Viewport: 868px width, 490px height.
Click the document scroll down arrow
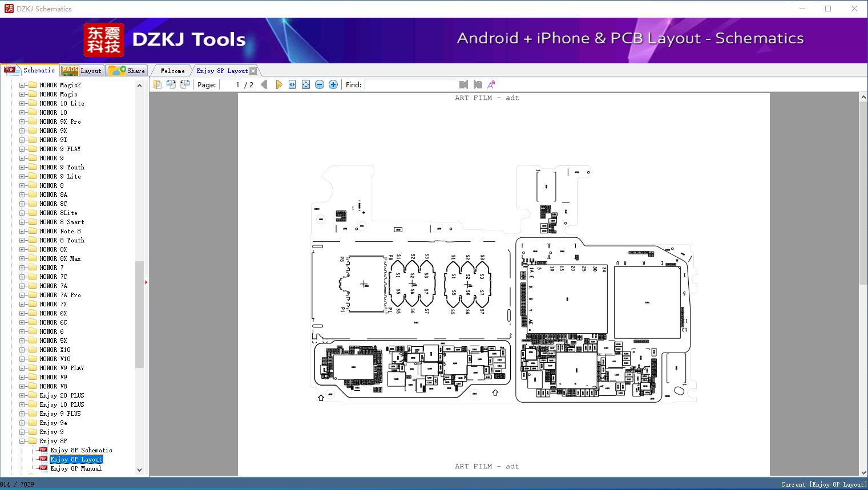863,471
